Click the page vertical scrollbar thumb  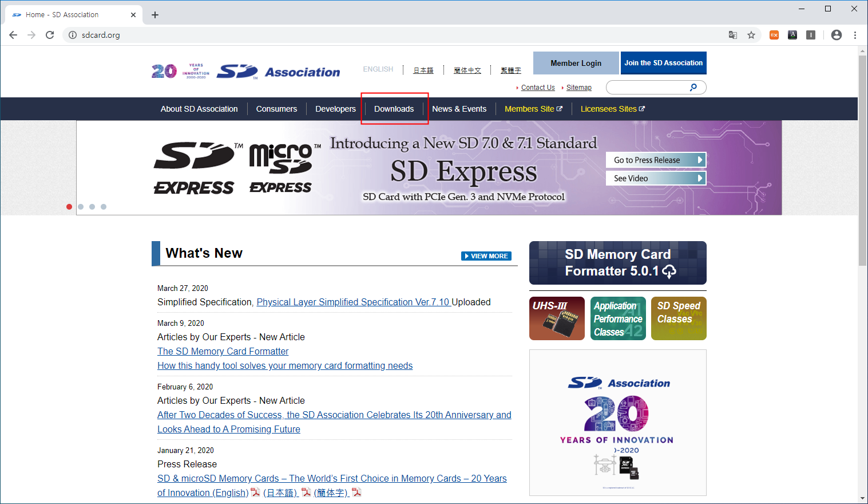(x=863, y=160)
